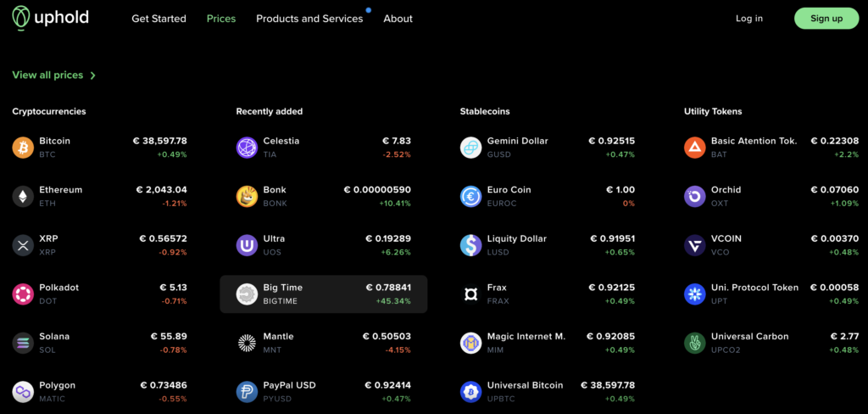Click the Polygon MATIC icon
Image resolution: width=868 pixels, height=414 pixels.
pos(23,391)
